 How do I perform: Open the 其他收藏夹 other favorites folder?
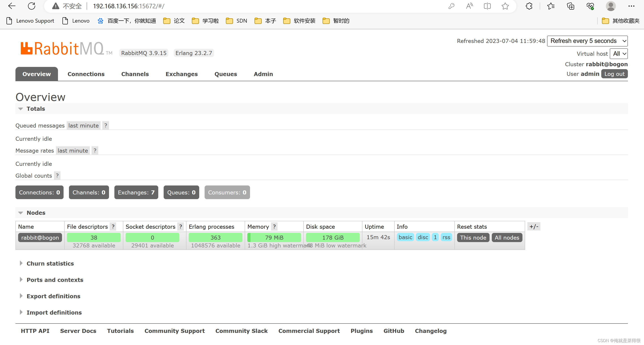pyautogui.click(x=620, y=21)
